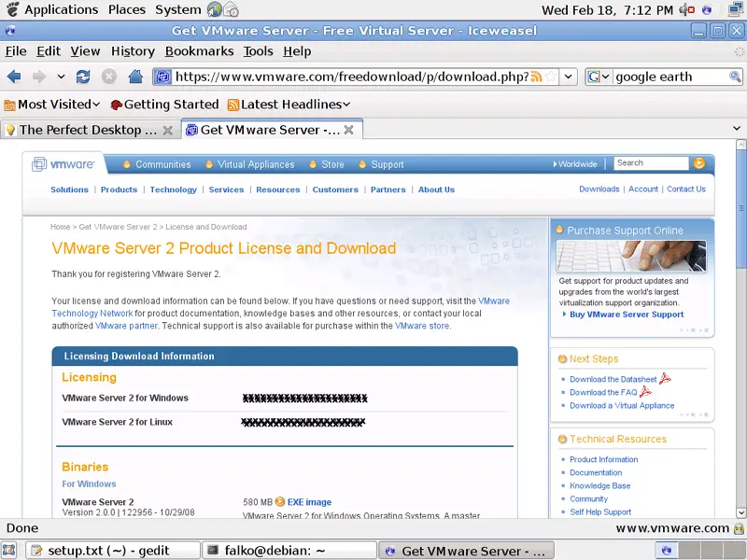
Task: Bookmark this page with the star icon
Action: tap(551, 77)
